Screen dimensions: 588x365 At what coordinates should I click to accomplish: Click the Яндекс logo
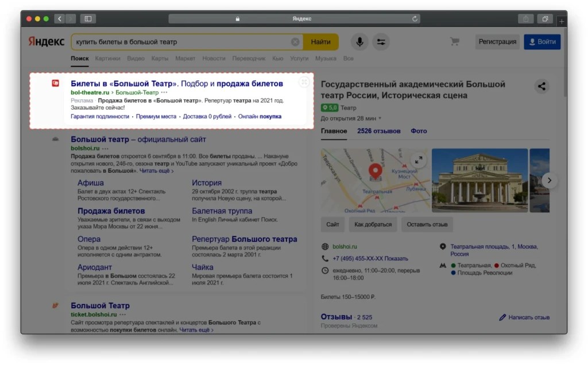coord(47,41)
